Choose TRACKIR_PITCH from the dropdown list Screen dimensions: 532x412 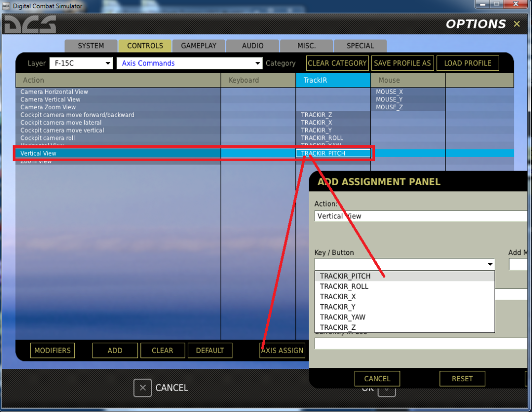coord(345,276)
